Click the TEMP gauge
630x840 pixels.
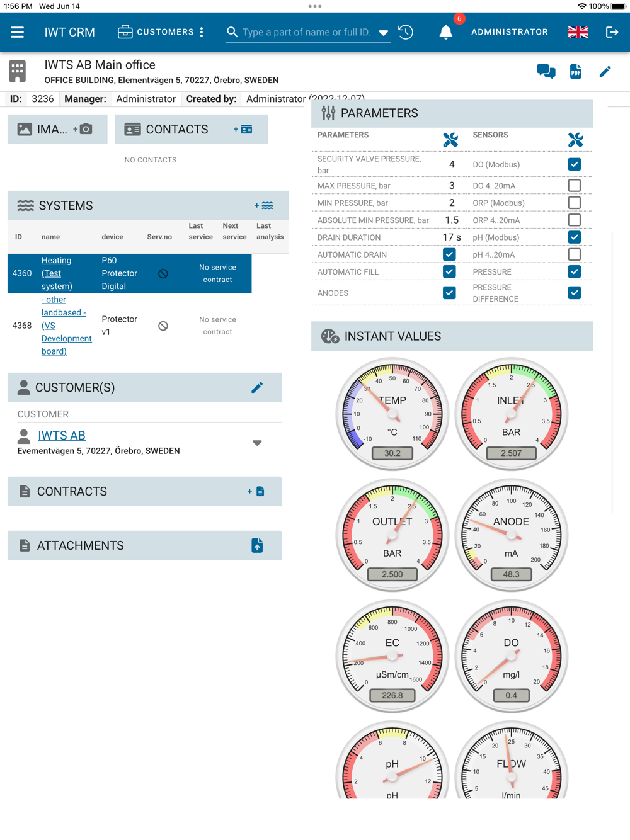coord(392,414)
